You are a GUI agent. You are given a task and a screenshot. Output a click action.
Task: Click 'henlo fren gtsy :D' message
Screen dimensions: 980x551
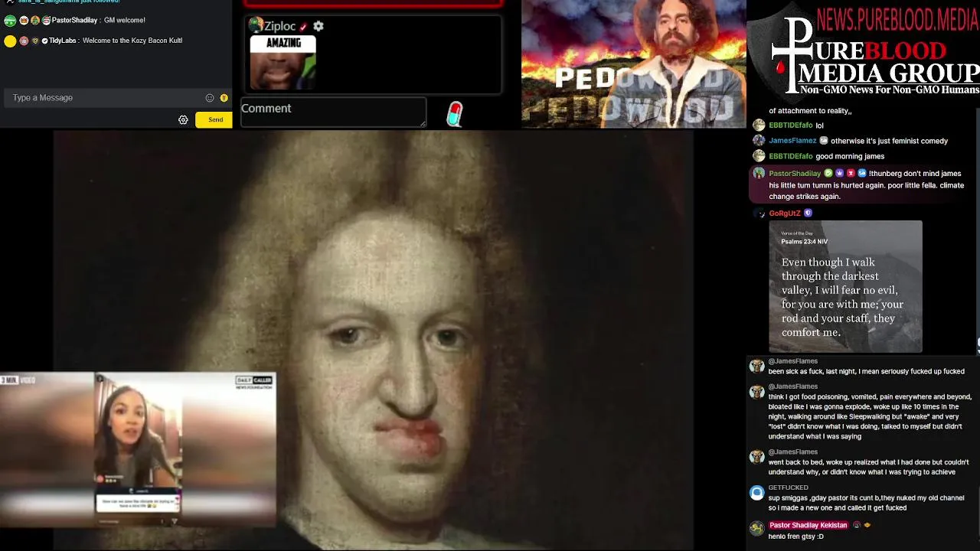tap(796, 536)
